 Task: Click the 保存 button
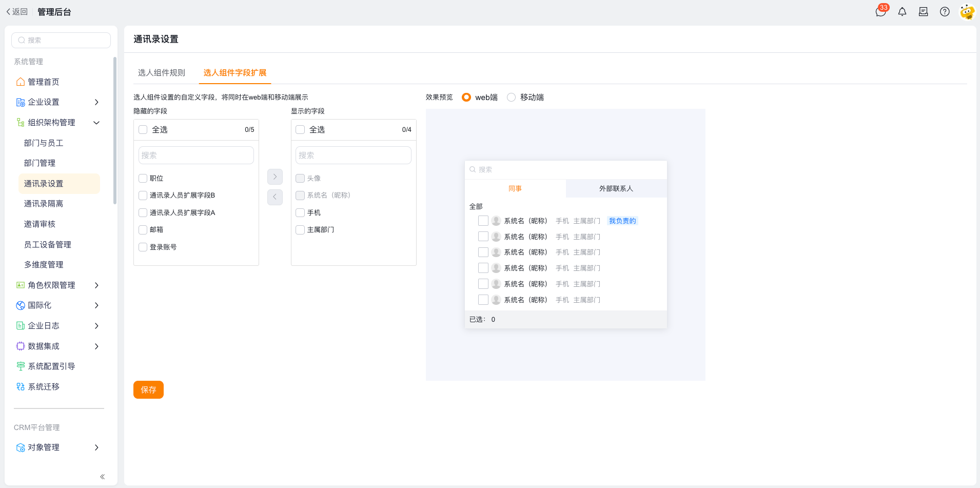148,390
